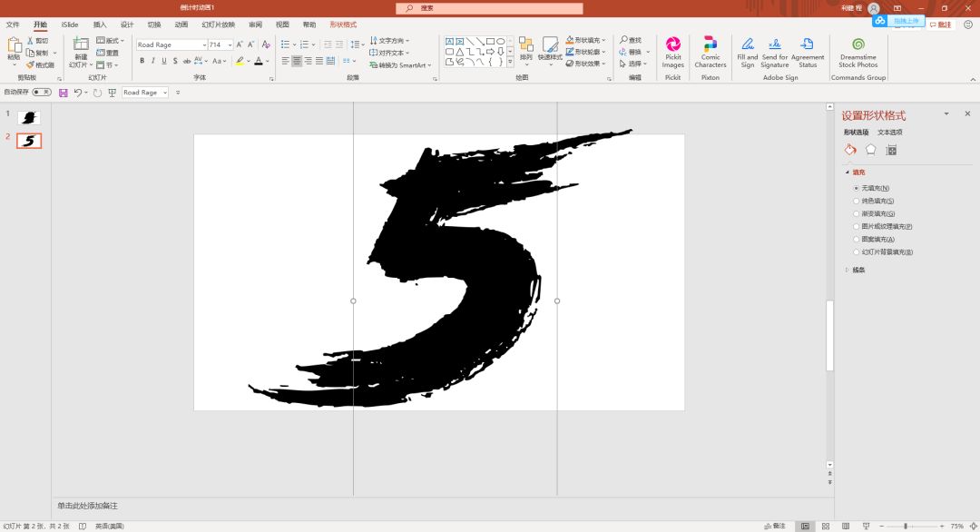
Task: Open Pickit Images add-in
Action: (672, 53)
